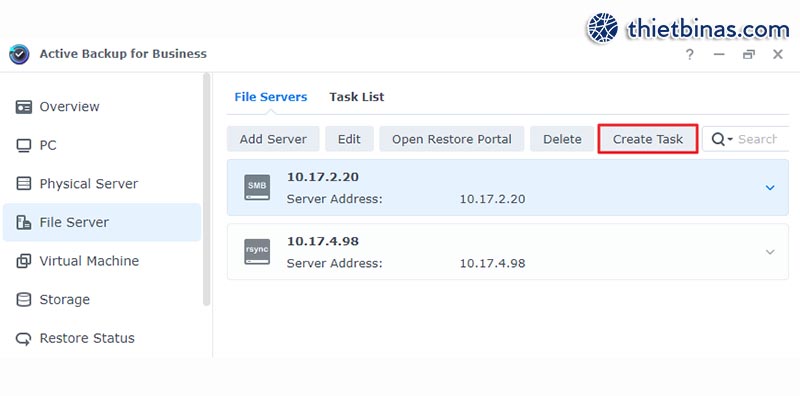Close the Active Backup for Business window
Viewport: 800px width, 396px height.
[778, 54]
